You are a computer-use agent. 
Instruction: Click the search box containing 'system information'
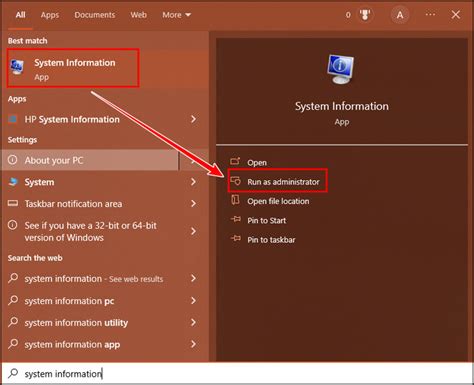point(237,373)
